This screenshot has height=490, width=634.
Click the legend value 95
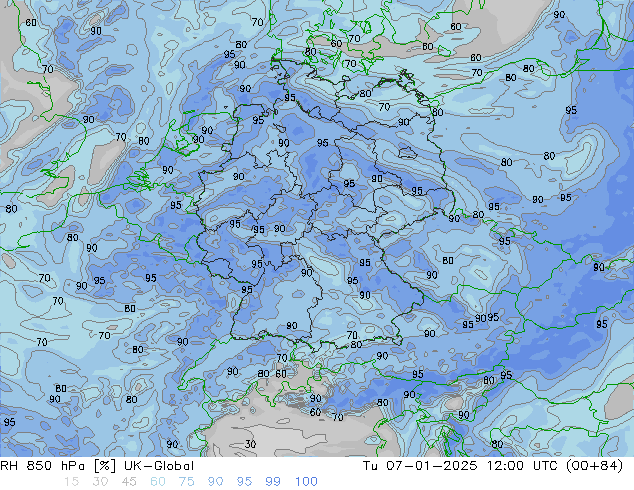pyautogui.click(x=244, y=482)
